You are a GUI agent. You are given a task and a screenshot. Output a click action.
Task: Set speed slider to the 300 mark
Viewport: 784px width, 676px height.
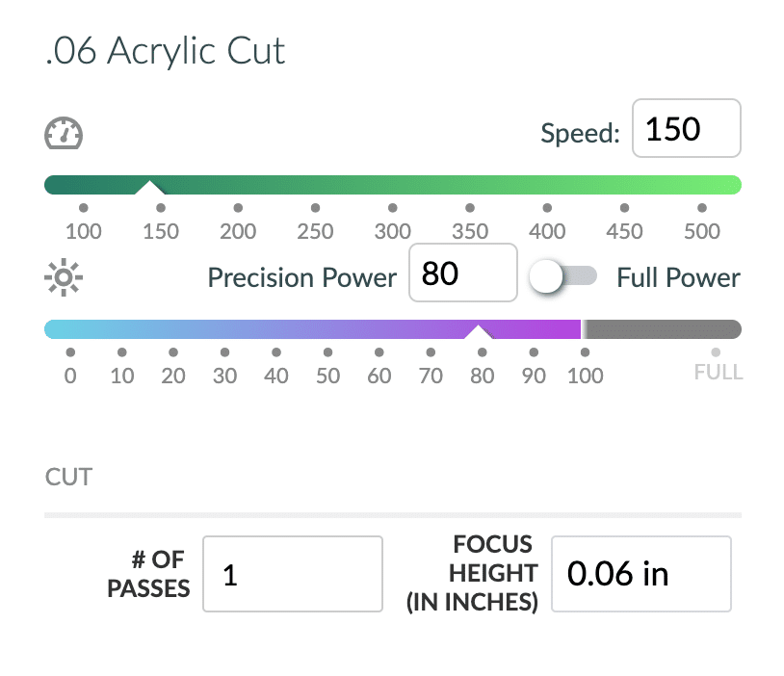393,207
